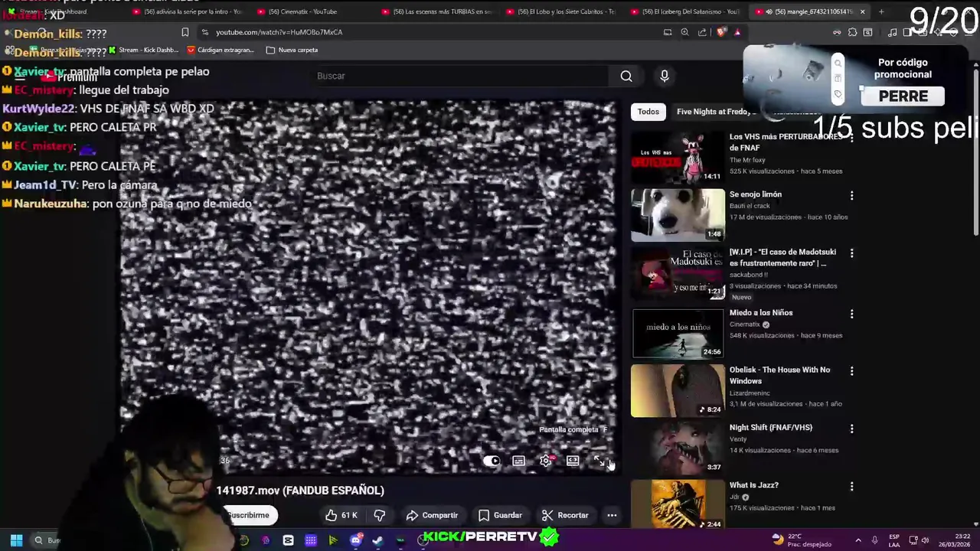Open Obelisk The House With No Windows title

point(779,375)
